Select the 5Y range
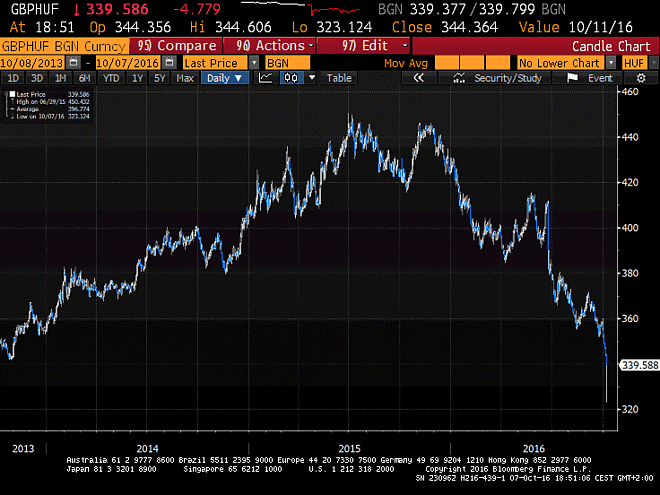The height and width of the screenshot is (495, 660). click(160, 78)
